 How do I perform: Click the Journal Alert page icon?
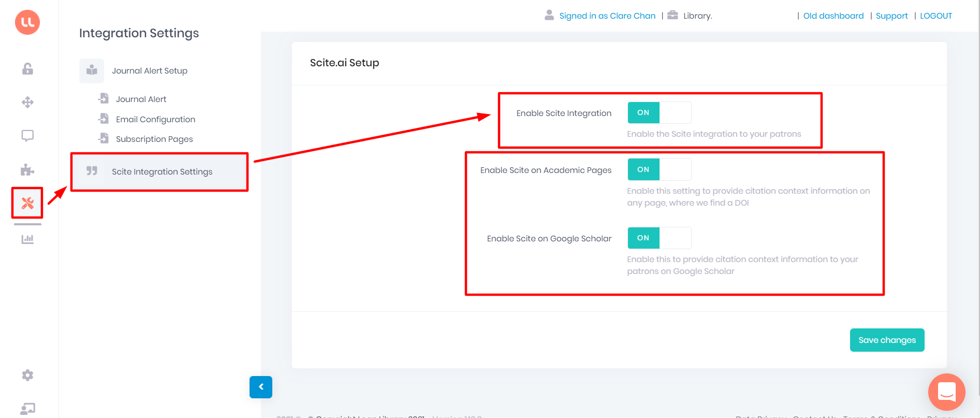(x=104, y=98)
